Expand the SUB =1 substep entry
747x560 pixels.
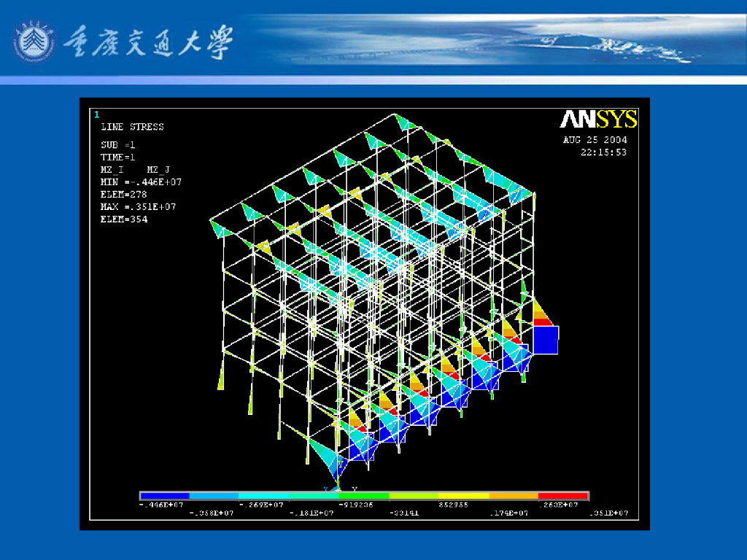pyautogui.click(x=117, y=145)
